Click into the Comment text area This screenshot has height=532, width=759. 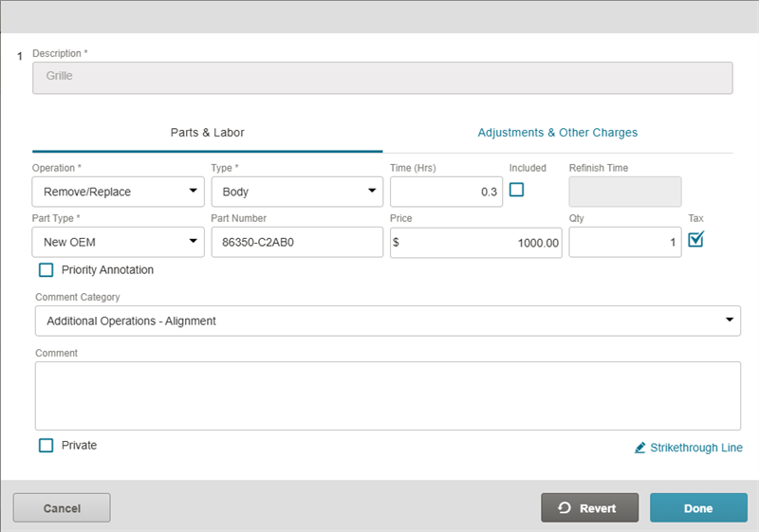pos(388,395)
